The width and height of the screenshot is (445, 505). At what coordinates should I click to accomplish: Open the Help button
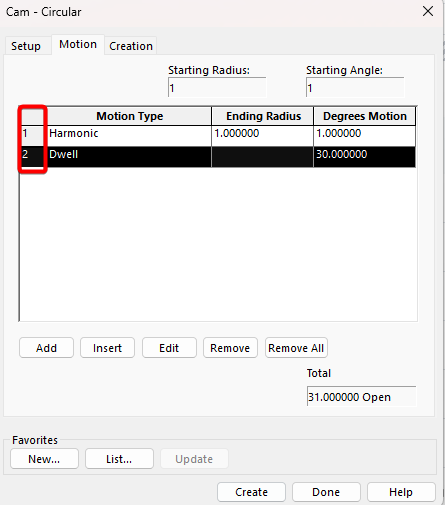pyautogui.click(x=401, y=492)
